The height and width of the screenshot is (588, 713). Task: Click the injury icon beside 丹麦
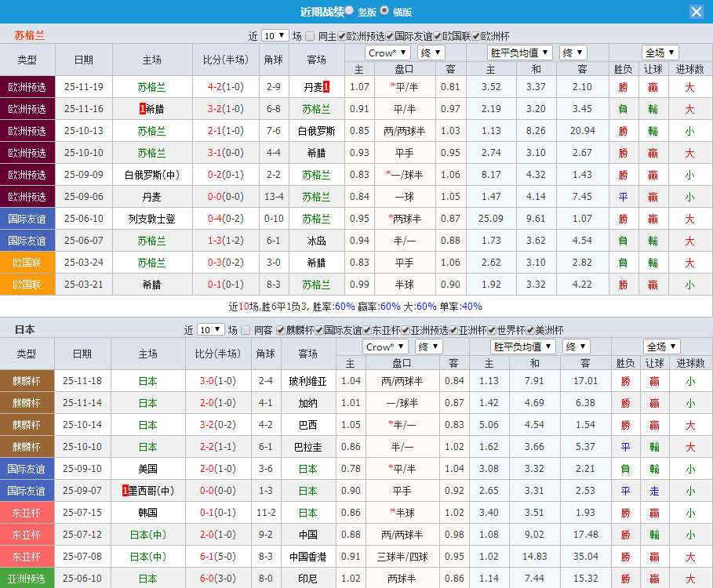tap(326, 88)
